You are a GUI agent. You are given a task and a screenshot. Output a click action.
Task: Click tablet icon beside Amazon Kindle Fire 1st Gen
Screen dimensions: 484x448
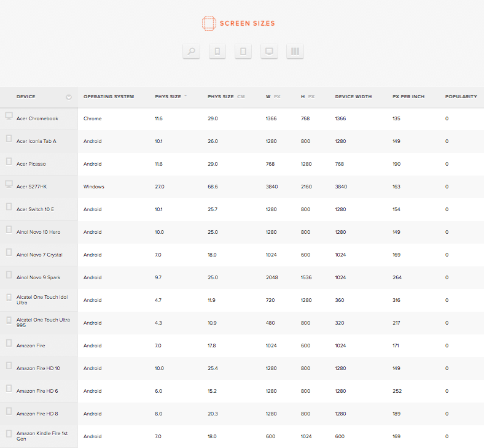9,434
